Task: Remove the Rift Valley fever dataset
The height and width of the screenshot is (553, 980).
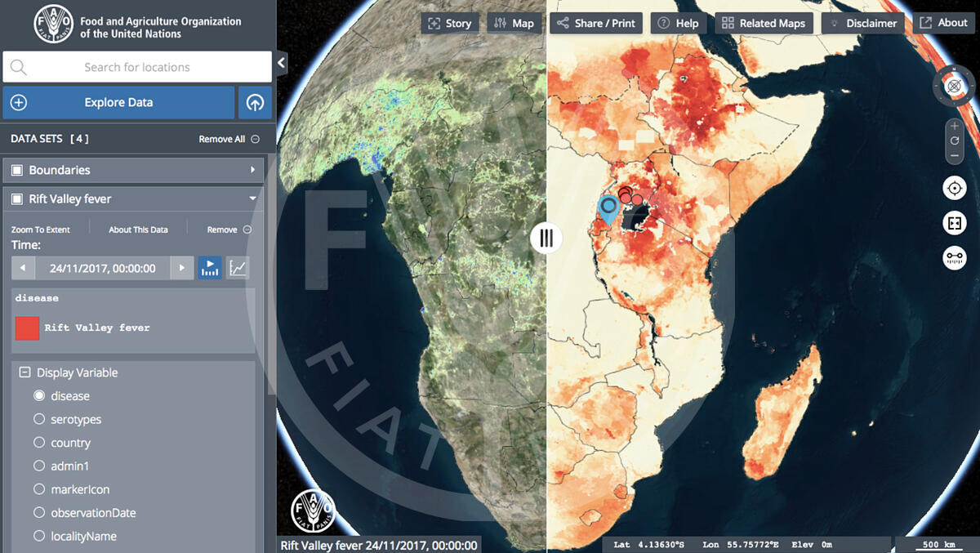Action: click(x=222, y=230)
